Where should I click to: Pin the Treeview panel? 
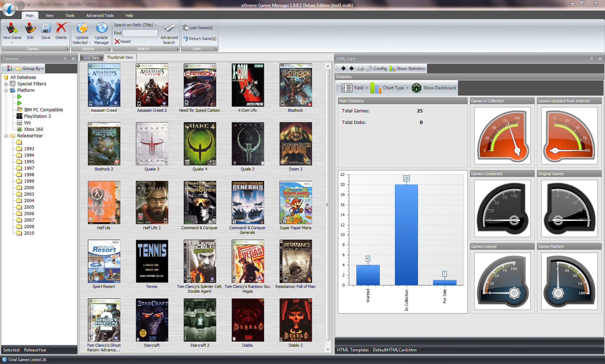tap(65, 59)
